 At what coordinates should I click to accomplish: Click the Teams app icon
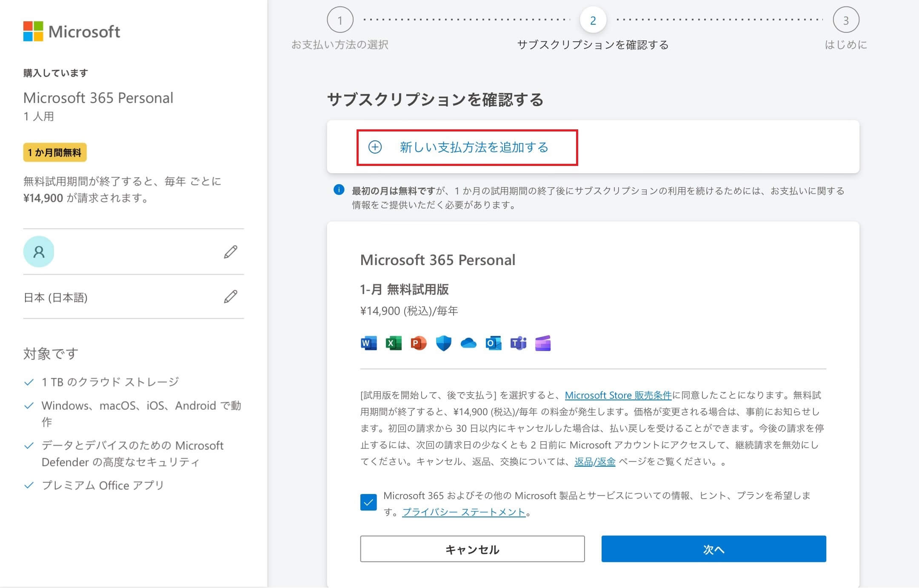click(518, 343)
